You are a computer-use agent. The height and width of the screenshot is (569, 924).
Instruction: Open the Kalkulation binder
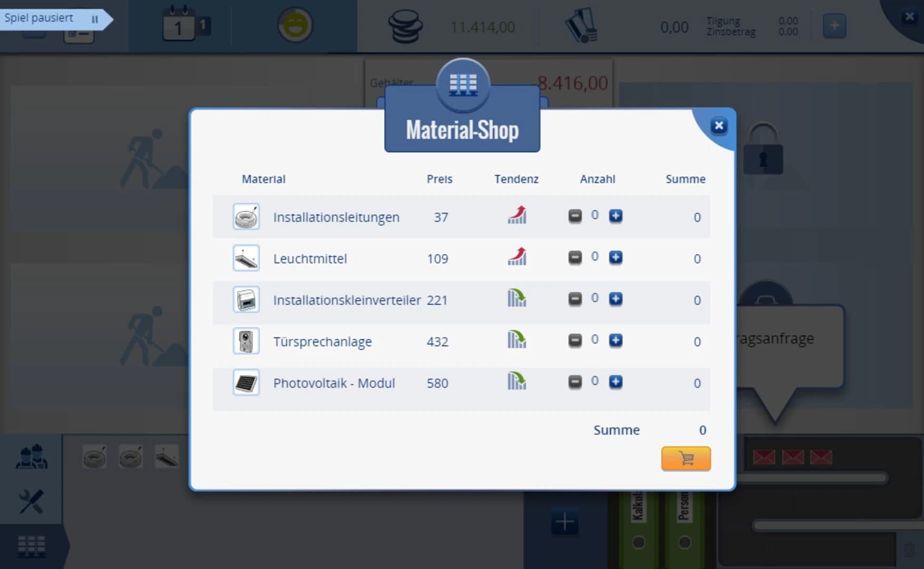pyautogui.click(x=638, y=529)
